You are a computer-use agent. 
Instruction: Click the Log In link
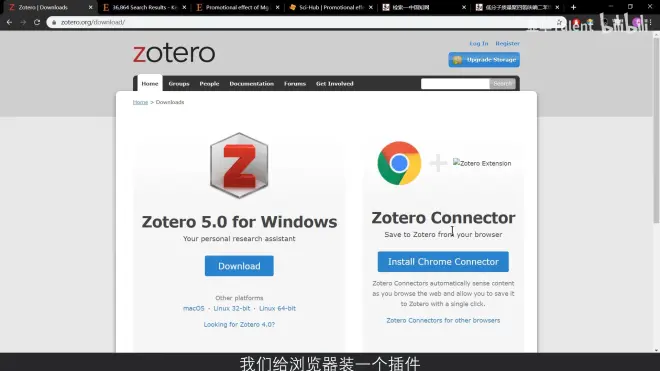click(479, 43)
